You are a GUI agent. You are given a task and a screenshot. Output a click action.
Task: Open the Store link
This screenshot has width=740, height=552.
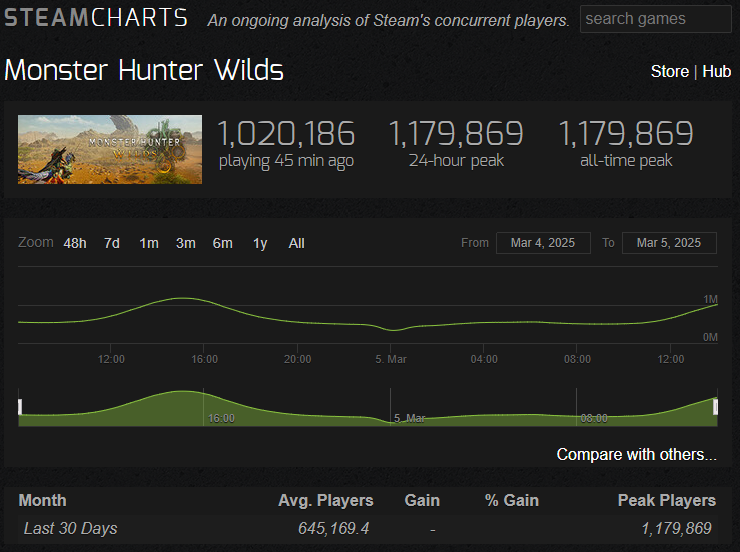tap(669, 71)
